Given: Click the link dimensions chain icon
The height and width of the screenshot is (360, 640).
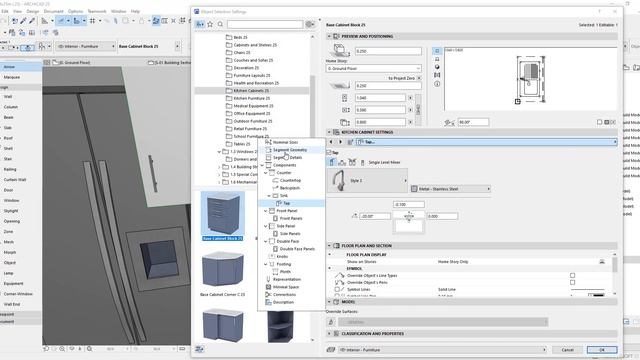Looking at the screenshot, I should 418,109.
